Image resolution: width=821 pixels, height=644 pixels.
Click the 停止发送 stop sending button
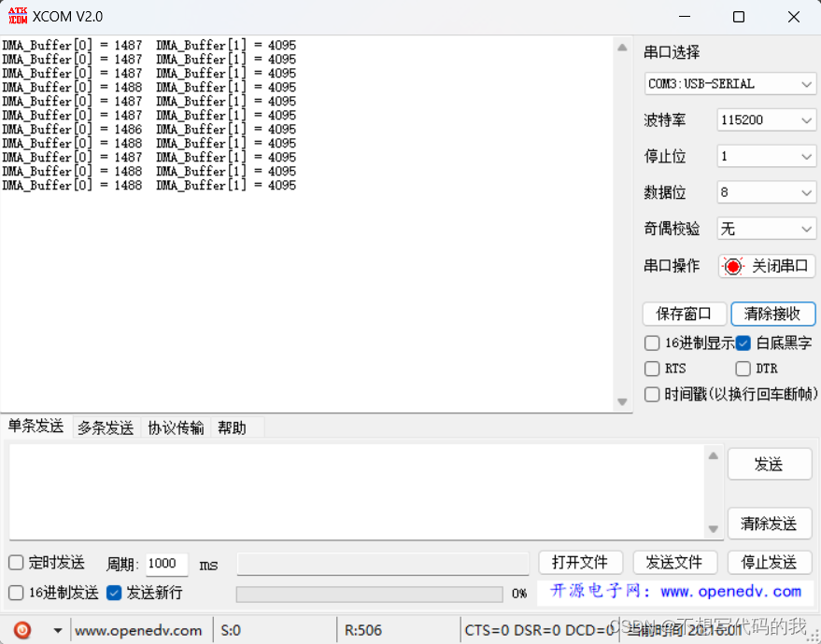point(770,563)
